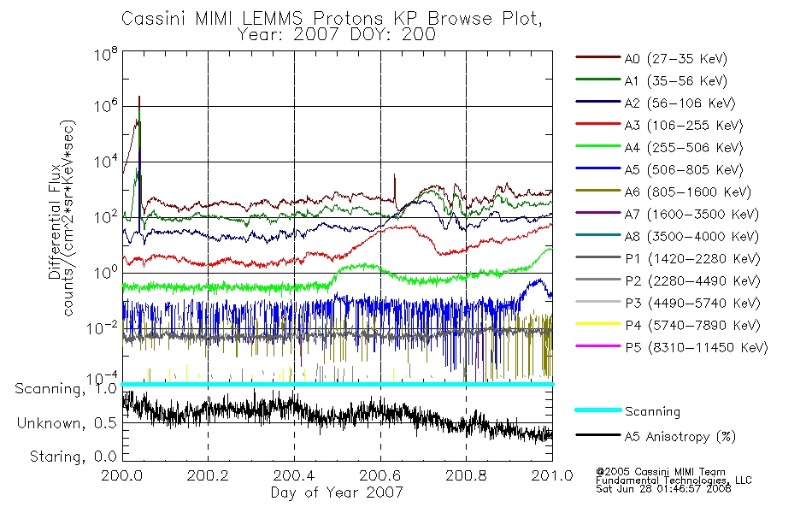This screenshot has height=513, width=812.
Task: Click the 10^4 y-axis tick label
Action: (x=106, y=162)
